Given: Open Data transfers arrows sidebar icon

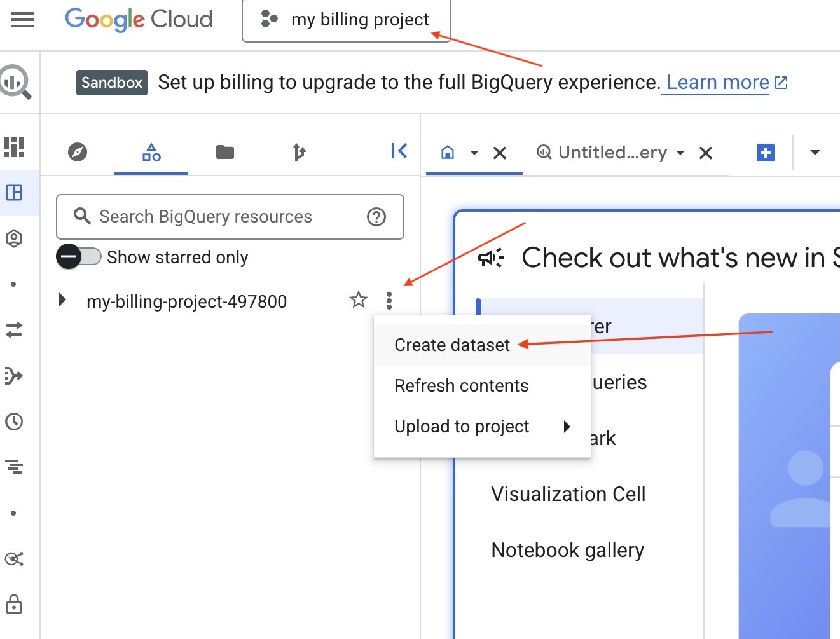Looking at the screenshot, I should point(14,330).
